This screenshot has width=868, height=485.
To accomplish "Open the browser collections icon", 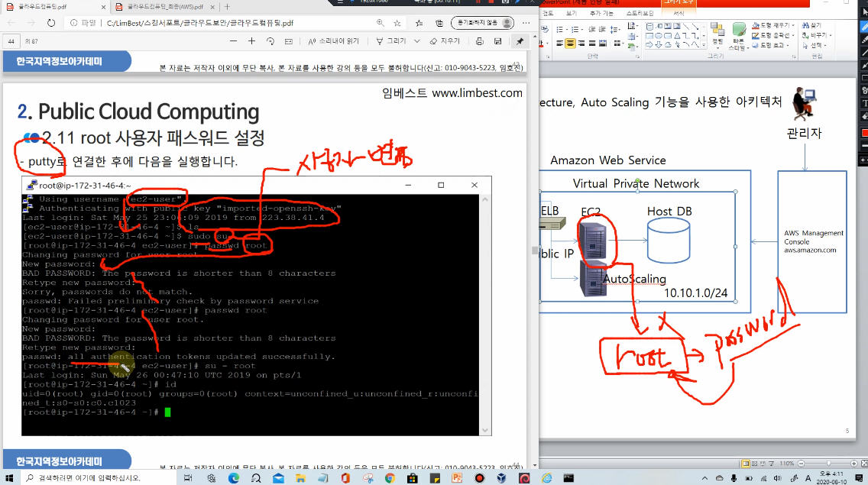I will tap(439, 23).
